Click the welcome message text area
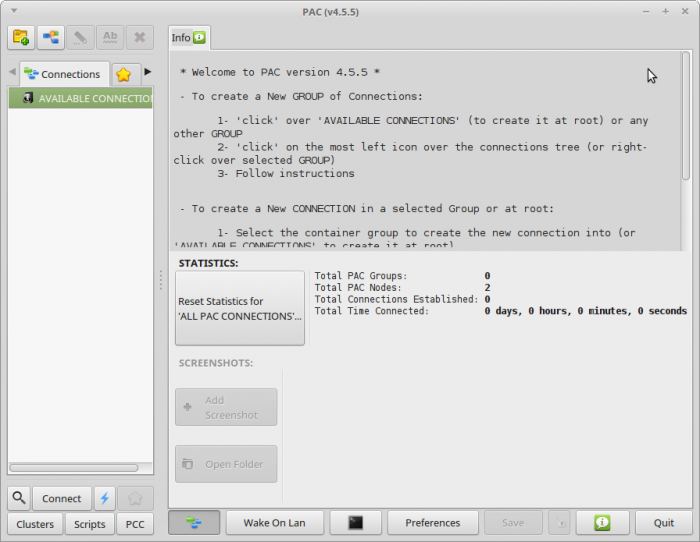700x542 pixels. [x=425, y=150]
